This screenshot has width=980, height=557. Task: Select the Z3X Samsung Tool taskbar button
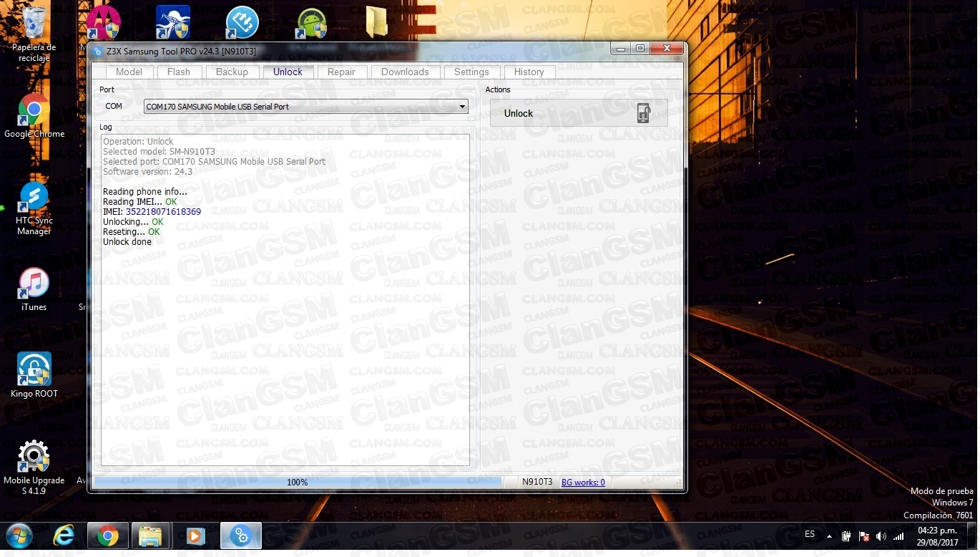click(241, 536)
